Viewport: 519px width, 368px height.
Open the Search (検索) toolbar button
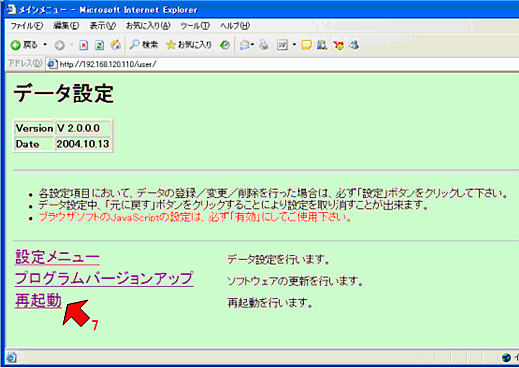(x=144, y=45)
